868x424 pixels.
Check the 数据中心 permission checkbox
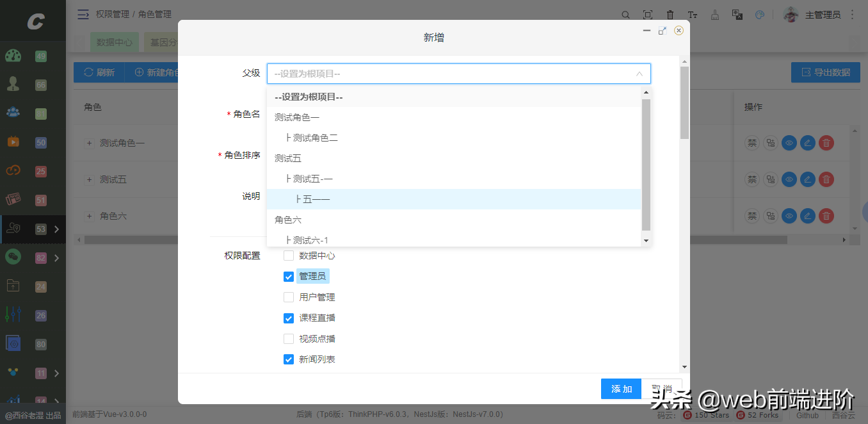289,256
